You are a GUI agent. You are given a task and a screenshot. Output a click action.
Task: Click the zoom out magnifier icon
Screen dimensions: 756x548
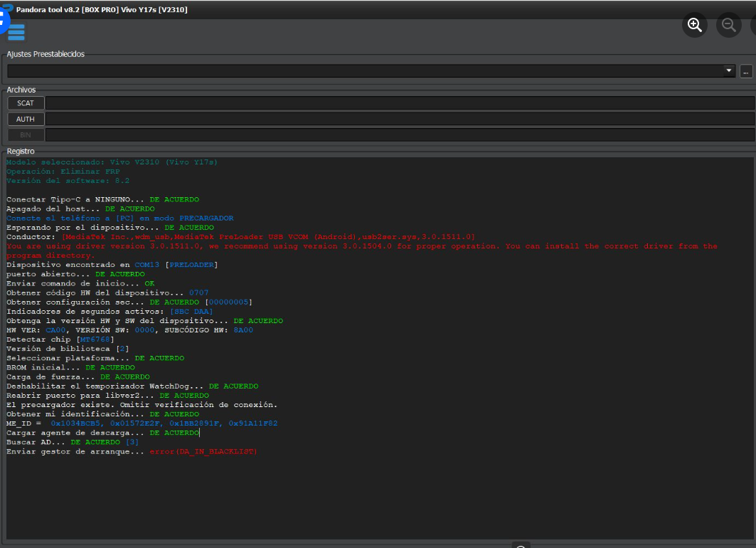[728, 25]
